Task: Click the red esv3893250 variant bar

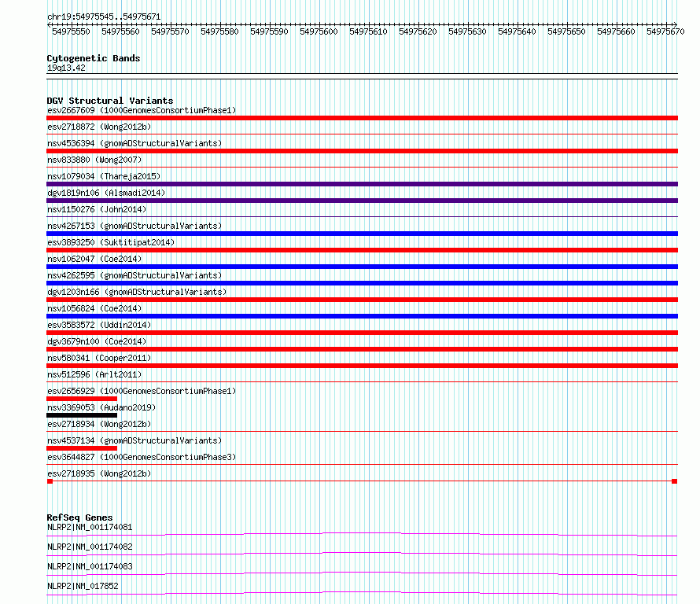Action: coord(362,250)
